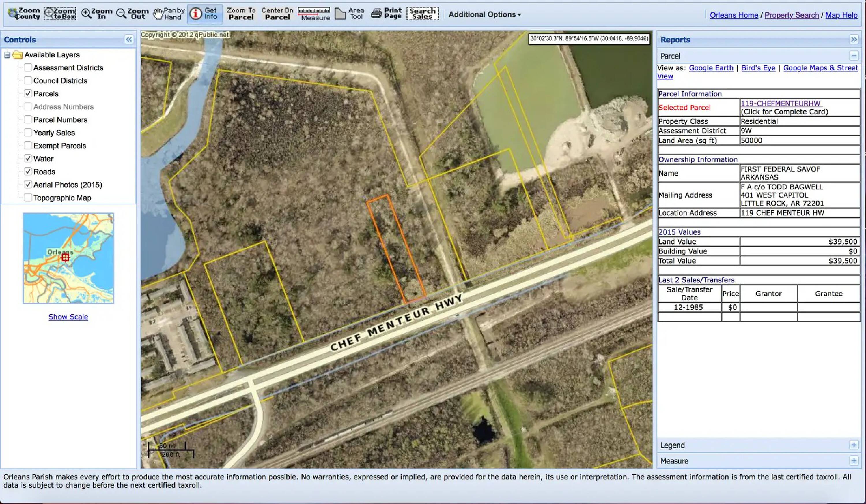
Task: Click the Show Scale link
Action: pyautogui.click(x=68, y=317)
